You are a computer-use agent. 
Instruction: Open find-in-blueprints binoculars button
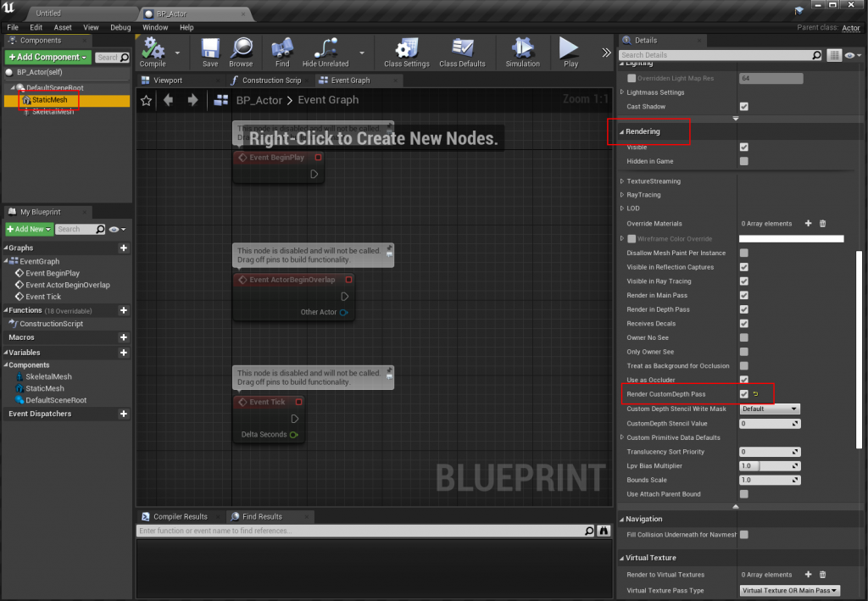coord(604,531)
